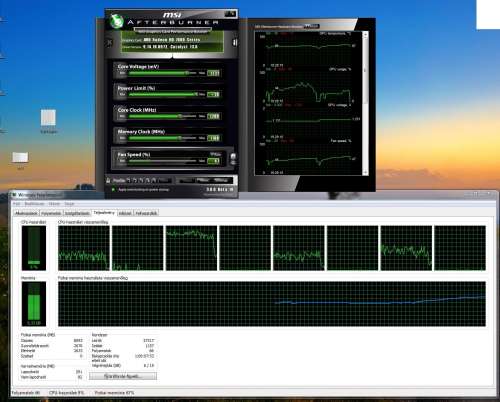This screenshot has height=402, width=500.
Task: Click the physical memory usage history graph
Action: tap(272, 304)
